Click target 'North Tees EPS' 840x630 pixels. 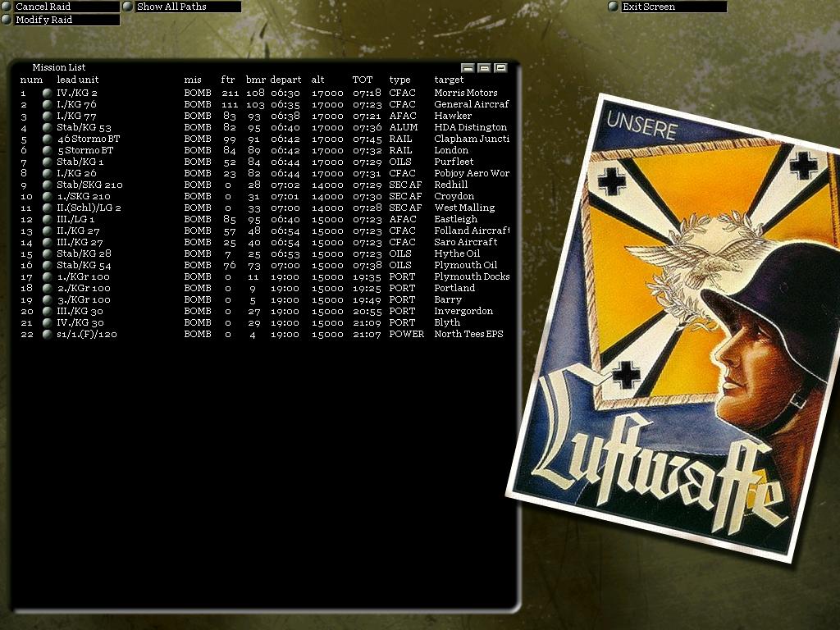(468, 335)
